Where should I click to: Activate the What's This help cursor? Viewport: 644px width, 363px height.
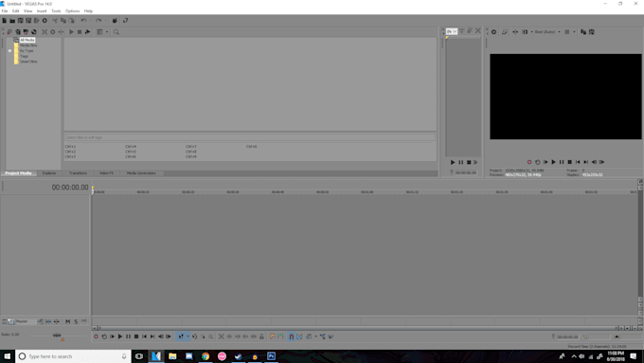coord(126,21)
